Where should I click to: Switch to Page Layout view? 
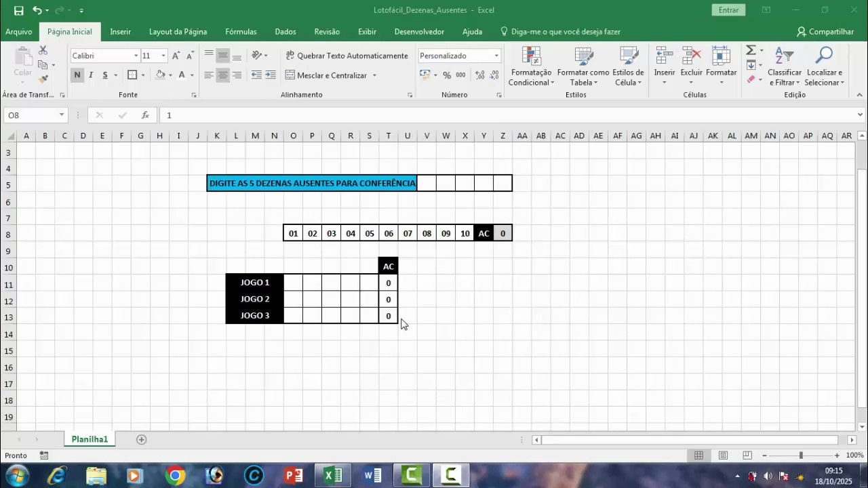click(x=724, y=455)
